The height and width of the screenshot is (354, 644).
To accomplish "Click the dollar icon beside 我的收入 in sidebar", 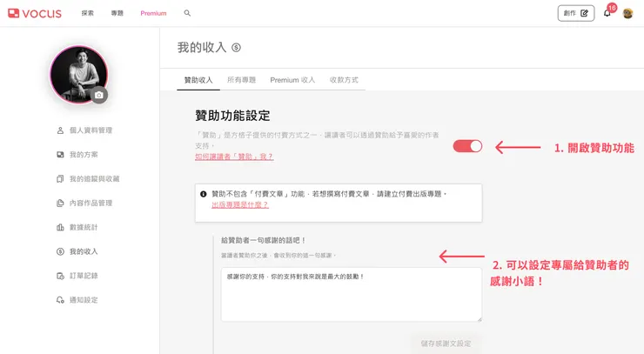I will click(60, 251).
